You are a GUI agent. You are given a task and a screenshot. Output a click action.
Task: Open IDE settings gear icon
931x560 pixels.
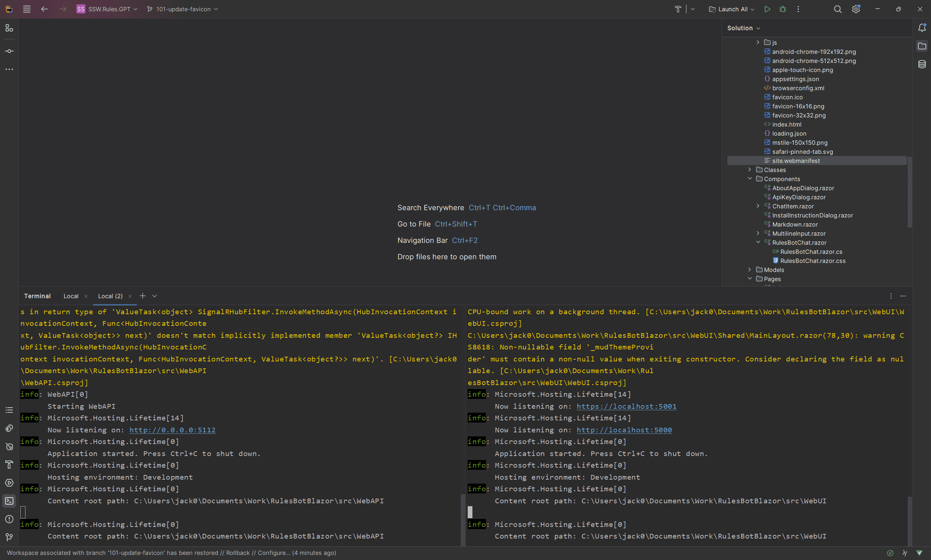point(855,9)
